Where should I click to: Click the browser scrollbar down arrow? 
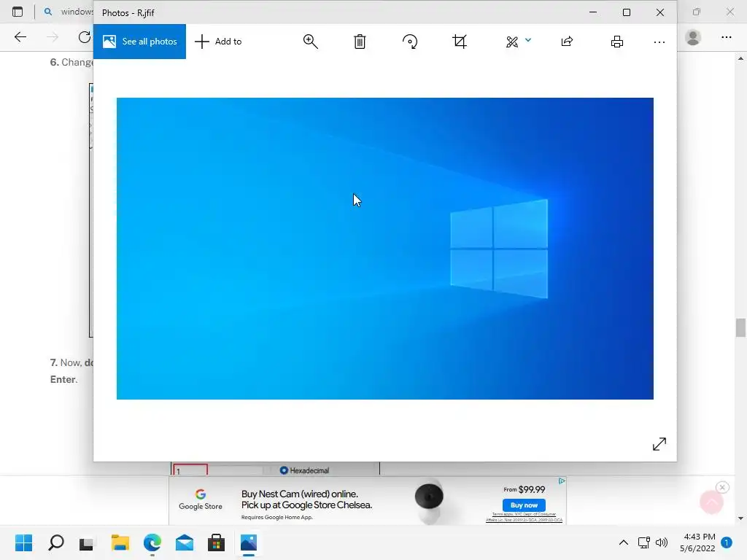pos(740,518)
